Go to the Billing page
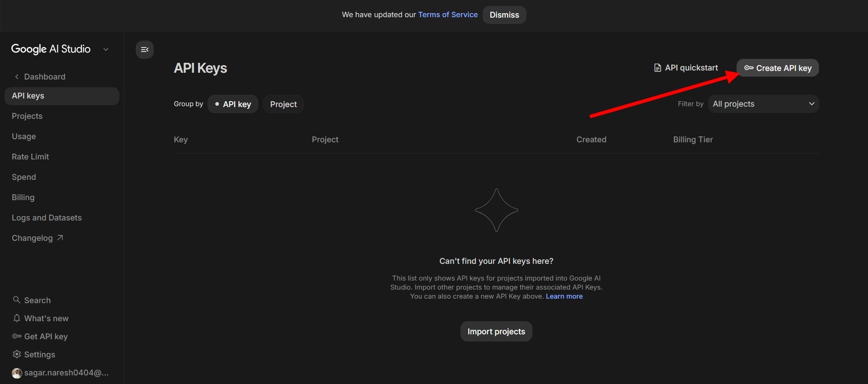The image size is (868, 384). coord(23,197)
